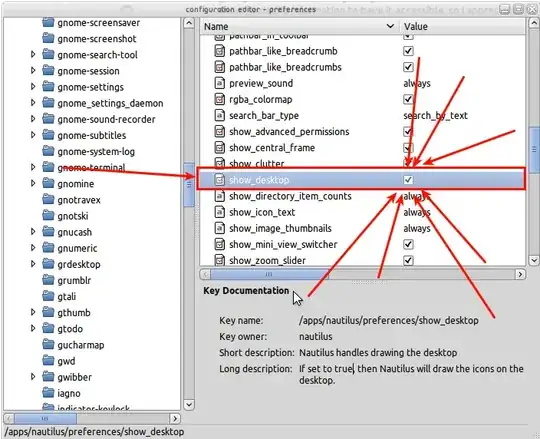This screenshot has width=540, height=439.
Task: Expand the gnome-session tree node
Action: pos(33,71)
